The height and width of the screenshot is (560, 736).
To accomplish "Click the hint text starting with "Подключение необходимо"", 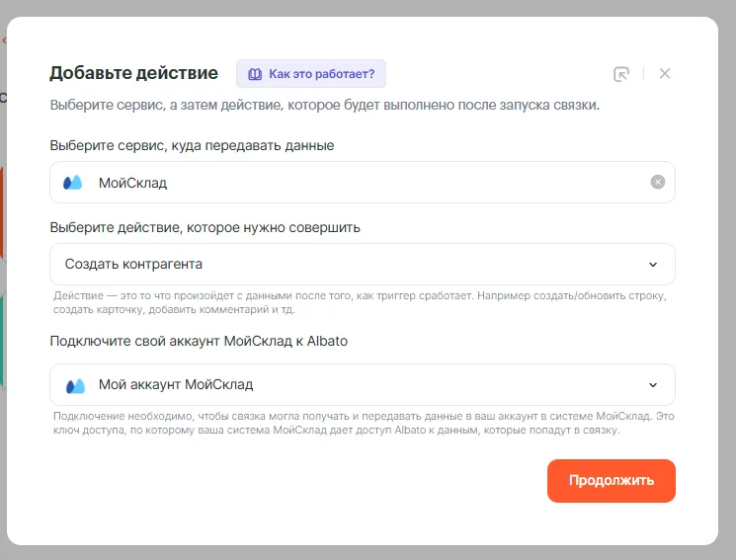I will coord(362,423).
